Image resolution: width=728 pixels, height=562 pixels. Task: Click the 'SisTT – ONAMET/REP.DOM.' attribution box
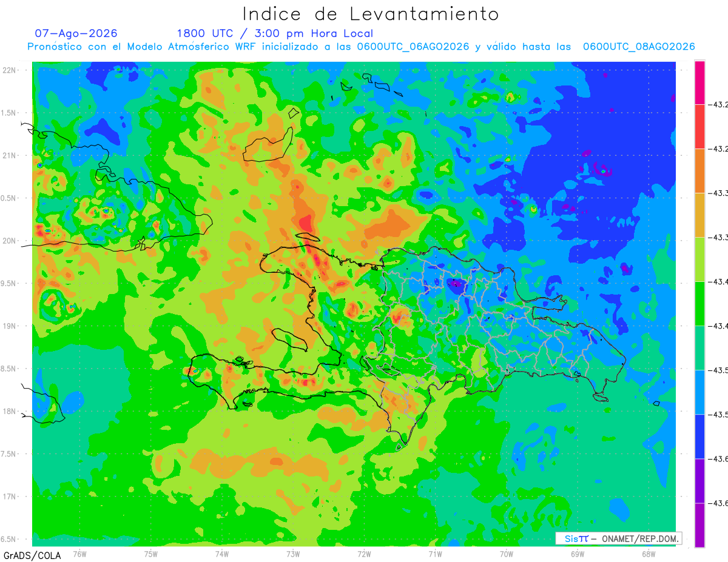tap(618, 538)
